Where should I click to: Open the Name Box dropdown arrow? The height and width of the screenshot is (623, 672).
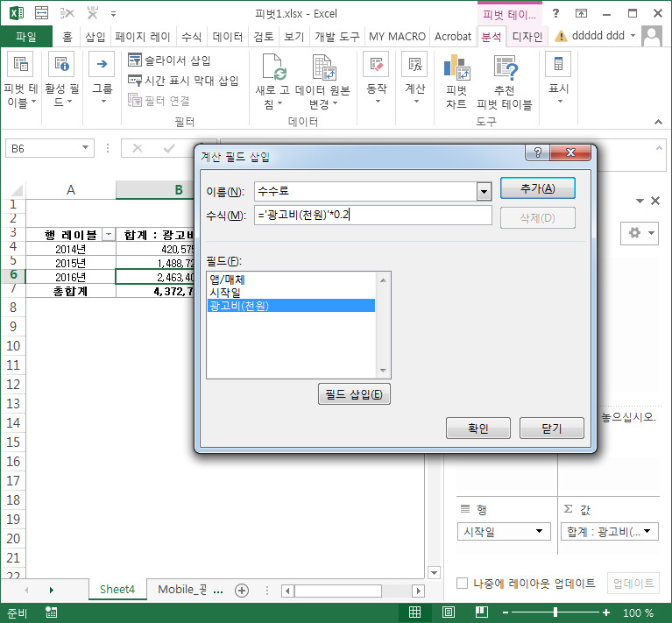coord(85,148)
